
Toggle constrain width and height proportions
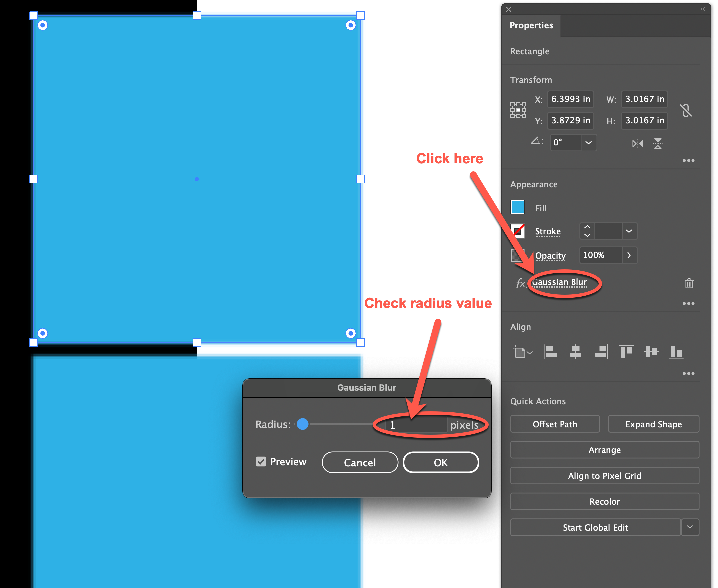(x=685, y=110)
